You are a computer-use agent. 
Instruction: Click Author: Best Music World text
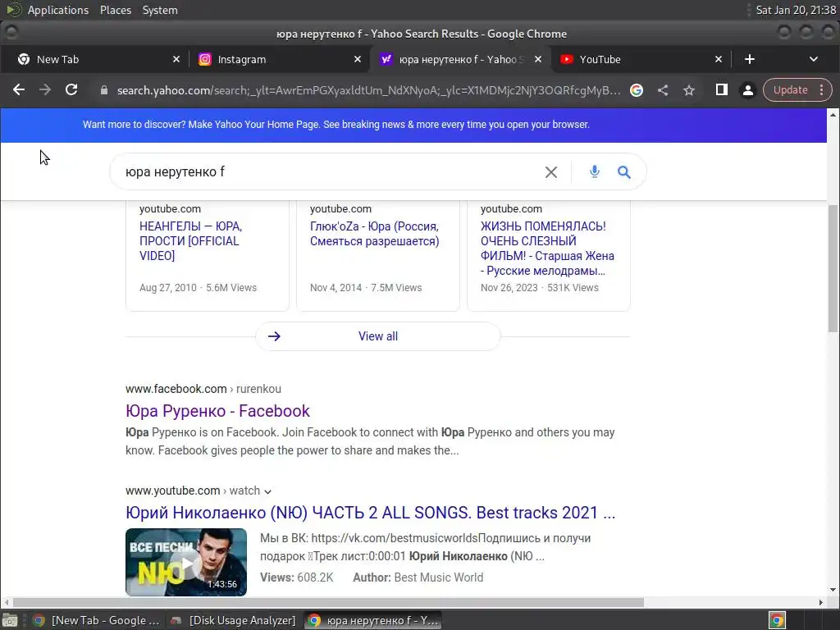coord(418,577)
